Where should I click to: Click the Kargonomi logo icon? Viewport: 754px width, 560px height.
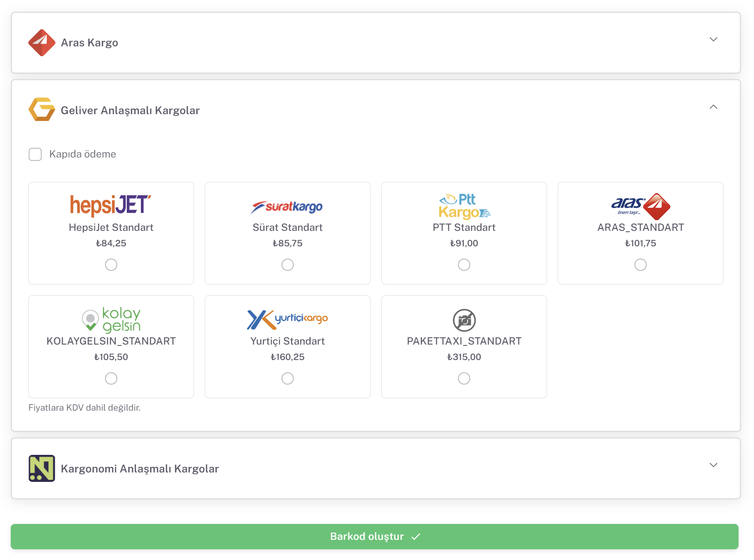click(x=42, y=468)
